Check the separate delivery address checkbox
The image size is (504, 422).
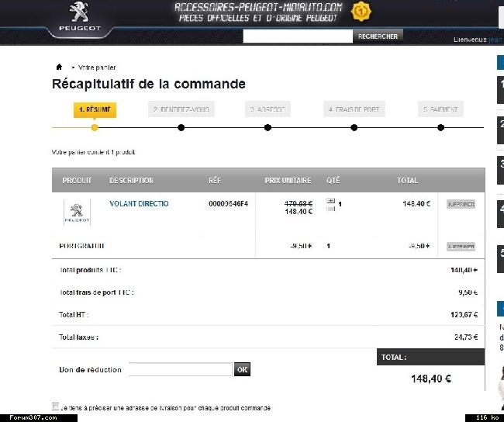[55, 406]
